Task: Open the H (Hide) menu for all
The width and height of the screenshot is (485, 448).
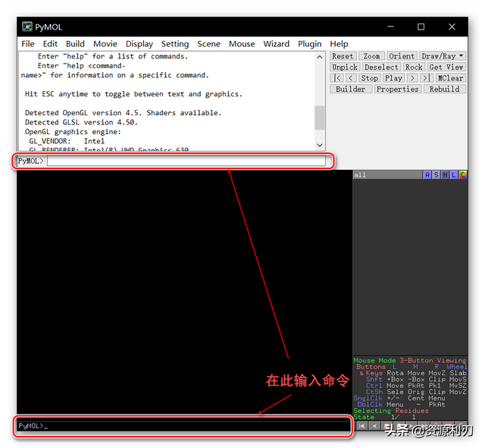Action: click(x=445, y=175)
